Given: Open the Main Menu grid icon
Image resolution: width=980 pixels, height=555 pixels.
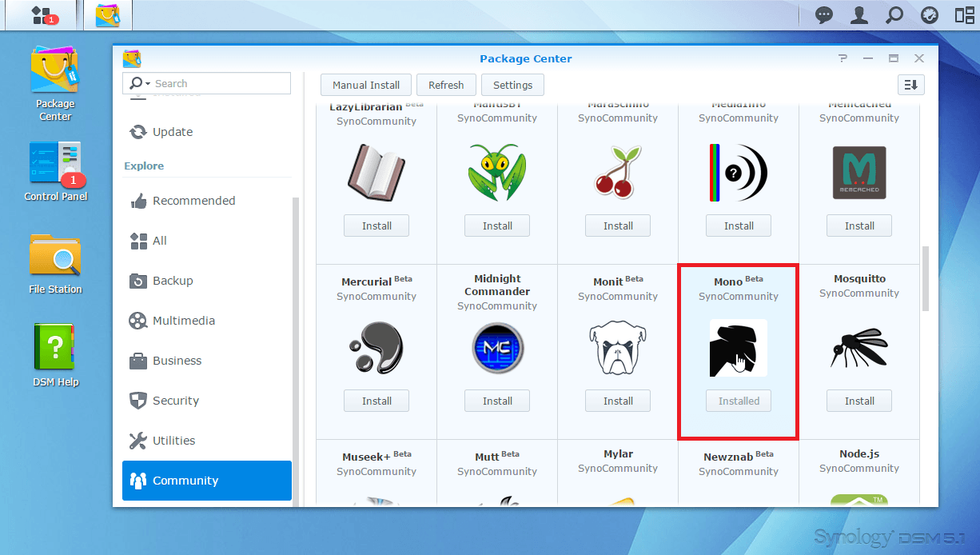Looking at the screenshot, I should [41, 15].
